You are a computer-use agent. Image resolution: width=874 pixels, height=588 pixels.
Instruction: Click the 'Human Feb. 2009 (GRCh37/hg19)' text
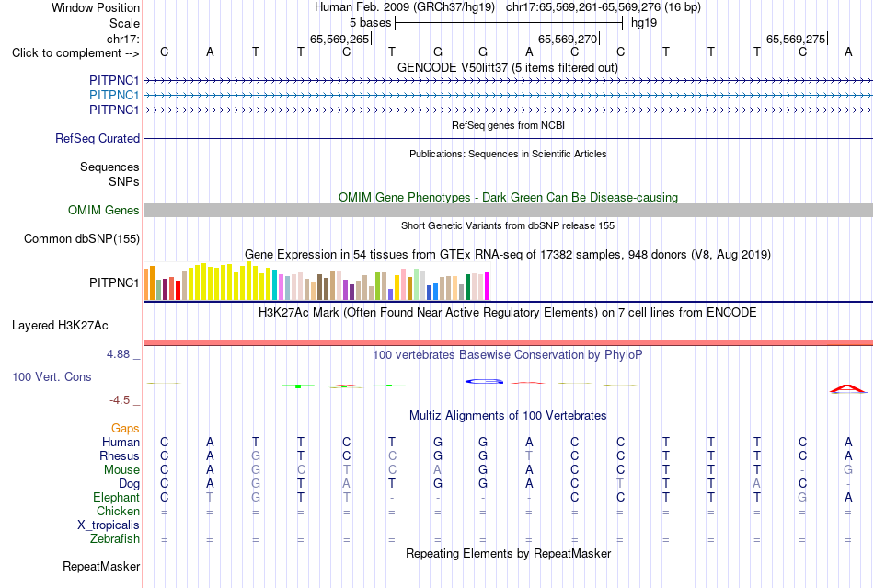click(405, 7)
